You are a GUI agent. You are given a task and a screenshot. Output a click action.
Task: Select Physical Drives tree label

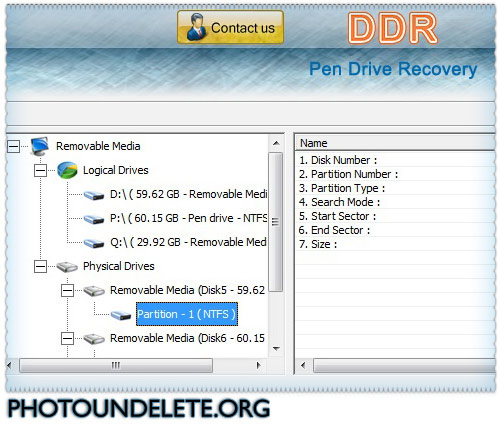click(x=119, y=266)
